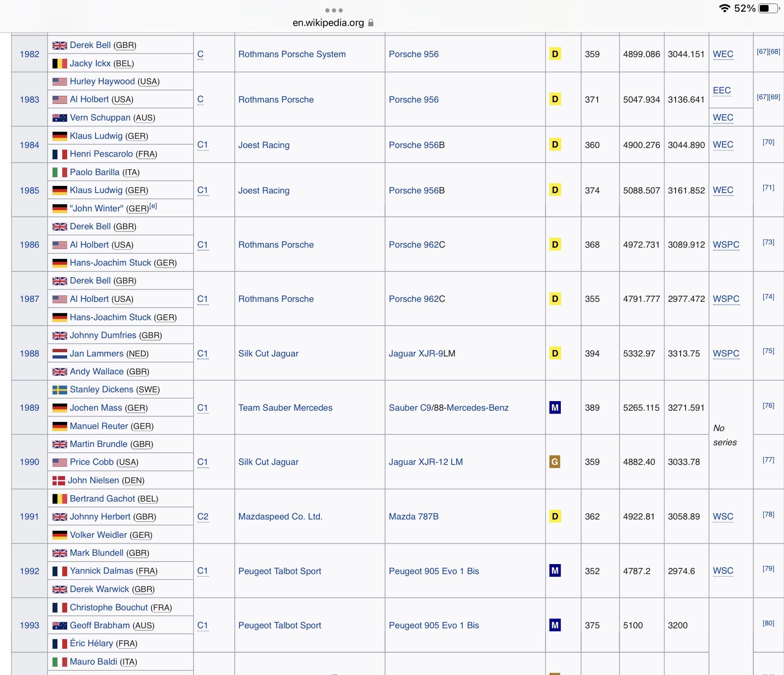
Task: Click the Swedish flag next to Stanley Dickens
Action: pyautogui.click(x=60, y=390)
